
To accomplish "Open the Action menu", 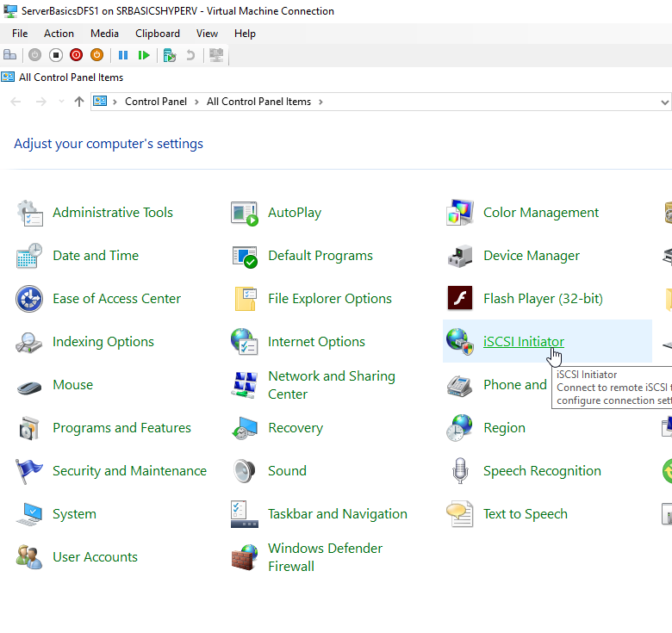I will click(59, 34).
